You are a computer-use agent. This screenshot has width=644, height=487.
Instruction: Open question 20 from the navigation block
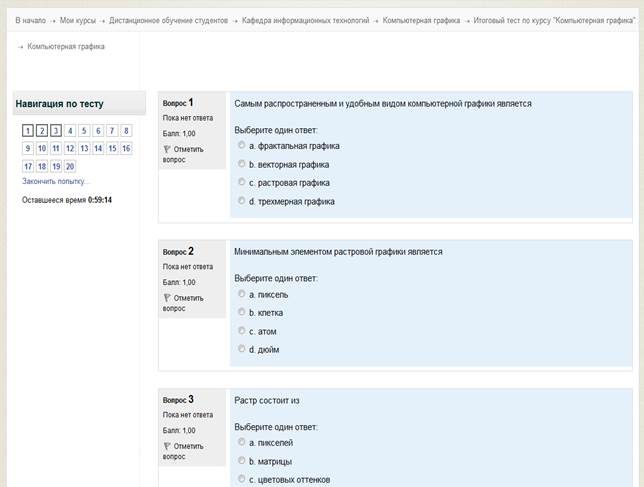tap(70, 166)
